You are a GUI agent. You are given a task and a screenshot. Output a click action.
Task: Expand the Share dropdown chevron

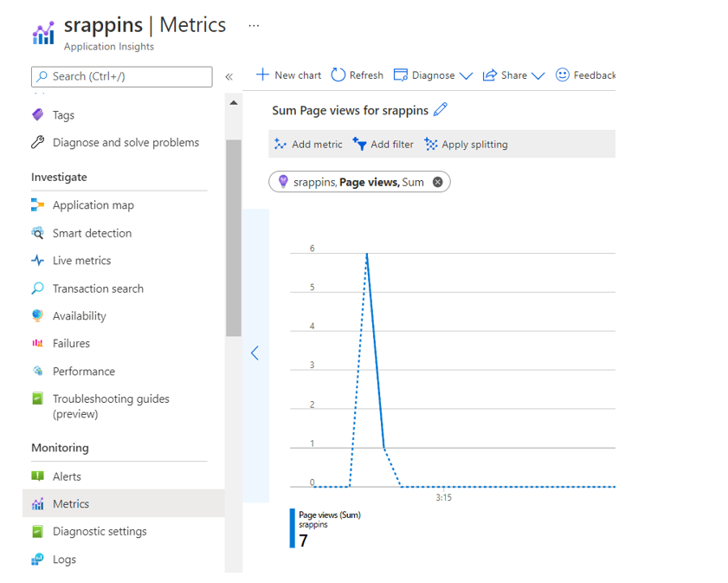(x=538, y=75)
